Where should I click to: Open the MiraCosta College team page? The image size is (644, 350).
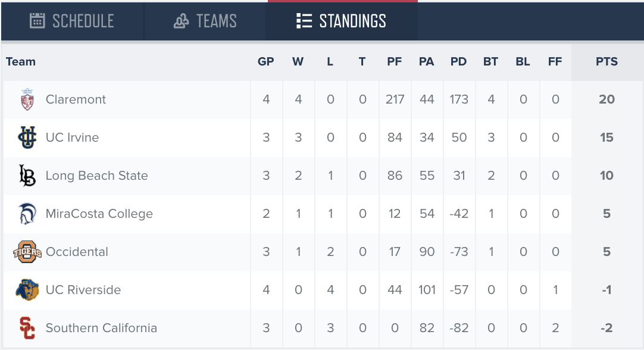99,214
